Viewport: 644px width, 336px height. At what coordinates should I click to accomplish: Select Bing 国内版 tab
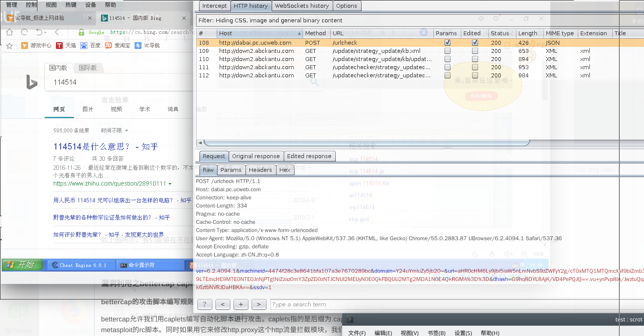click(x=58, y=67)
